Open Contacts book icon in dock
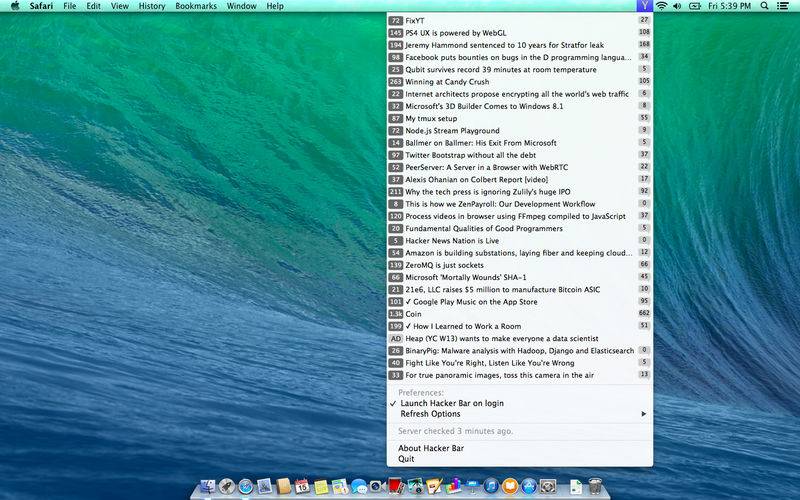 283,486
